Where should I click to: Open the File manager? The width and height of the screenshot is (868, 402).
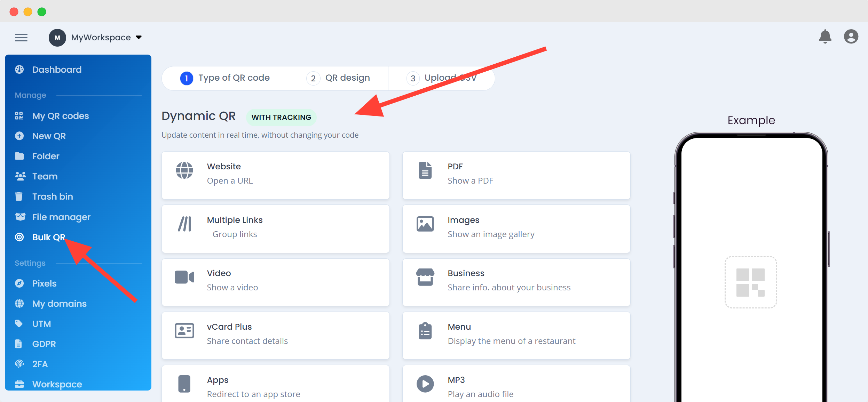61,217
